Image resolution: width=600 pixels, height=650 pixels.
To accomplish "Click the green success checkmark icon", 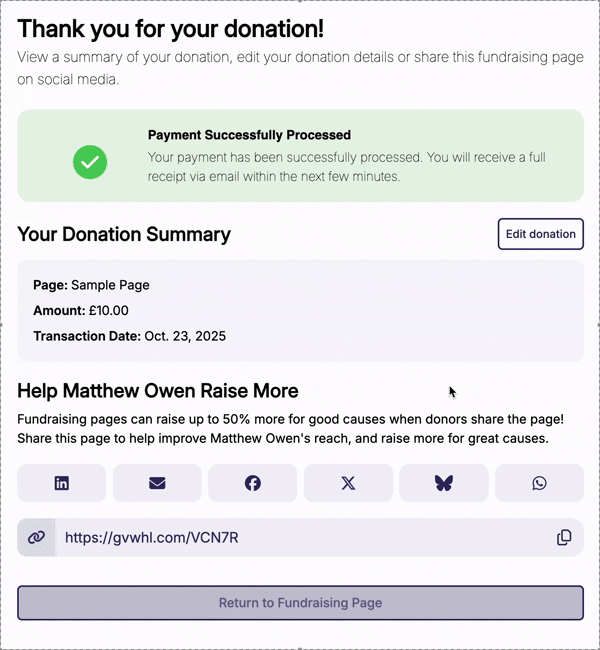I will click(x=90, y=161).
